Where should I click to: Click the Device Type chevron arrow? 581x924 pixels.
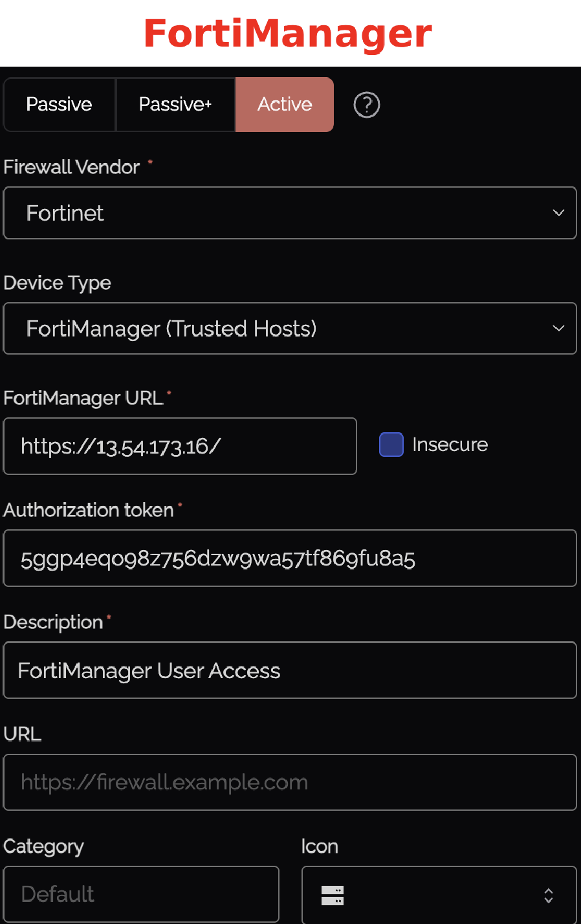[x=558, y=329]
